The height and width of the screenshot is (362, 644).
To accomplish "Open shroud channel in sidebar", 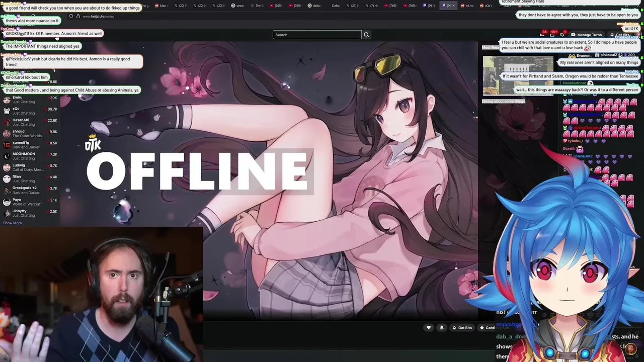I will (30, 134).
